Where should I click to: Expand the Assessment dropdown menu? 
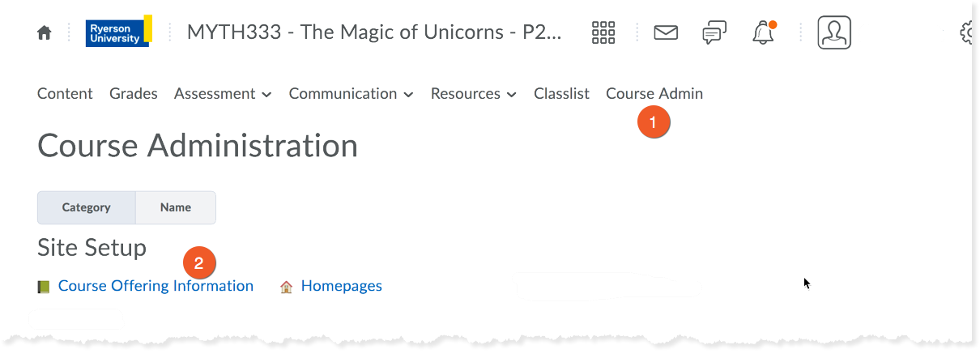pos(223,94)
